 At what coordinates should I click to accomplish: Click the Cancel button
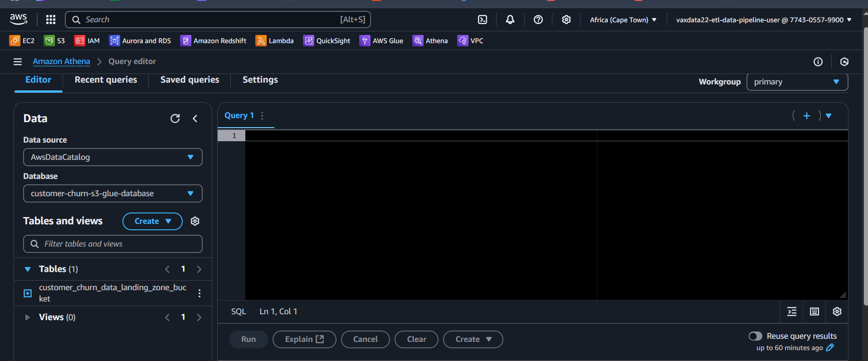coord(366,339)
